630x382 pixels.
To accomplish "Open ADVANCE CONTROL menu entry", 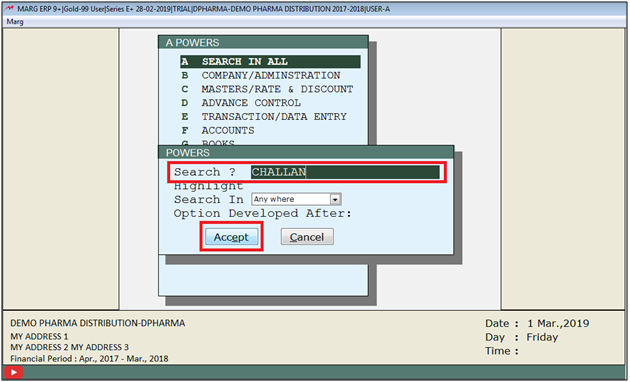I will pyautogui.click(x=270, y=102).
